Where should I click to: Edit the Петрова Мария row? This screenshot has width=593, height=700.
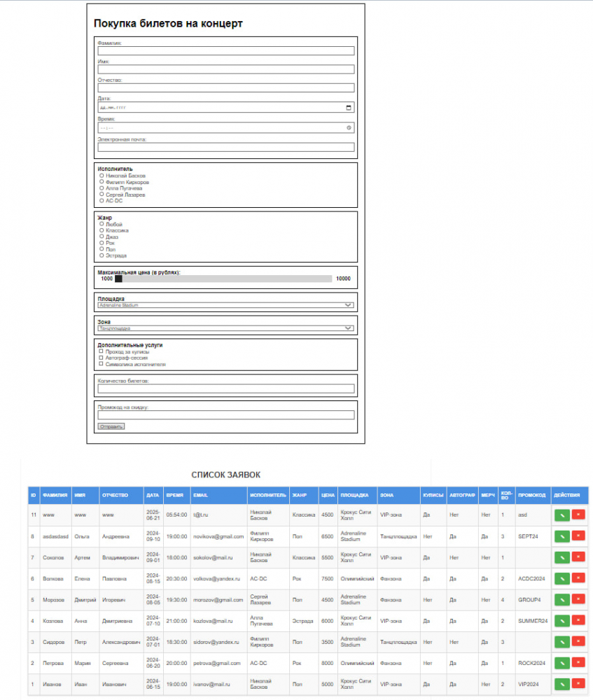tap(561, 663)
